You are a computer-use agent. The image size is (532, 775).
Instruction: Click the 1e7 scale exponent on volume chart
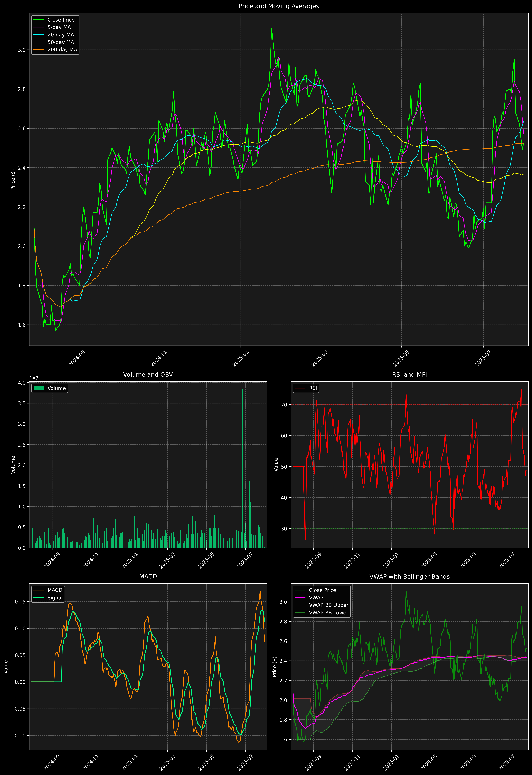34,378
